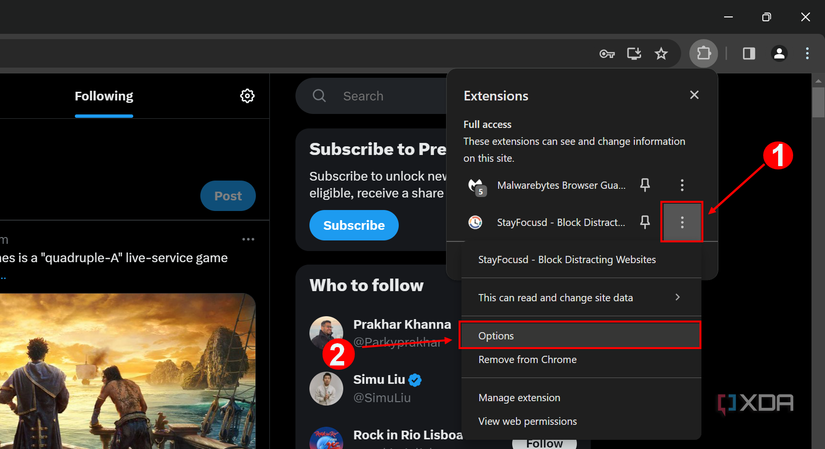Click Simu Liu's avatar picture
The width and height of the screenshot is (825, 449).
326,388
